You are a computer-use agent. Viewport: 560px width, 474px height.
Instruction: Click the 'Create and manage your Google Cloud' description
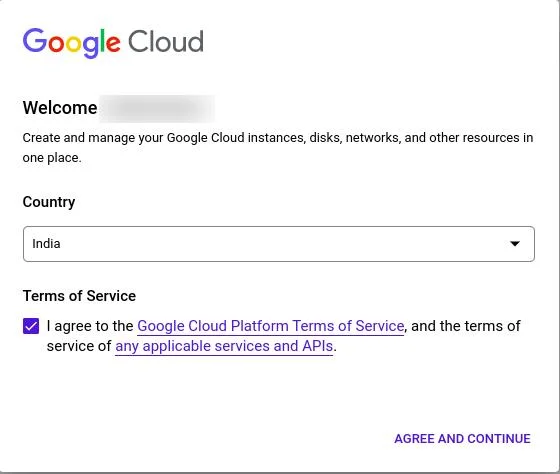[x=278, y=148]
